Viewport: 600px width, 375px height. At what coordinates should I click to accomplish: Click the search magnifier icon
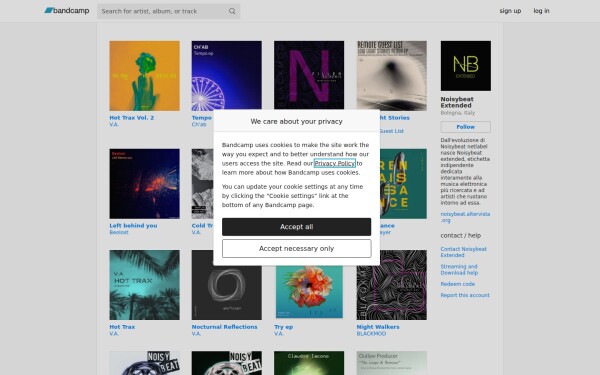pos(232,11)
